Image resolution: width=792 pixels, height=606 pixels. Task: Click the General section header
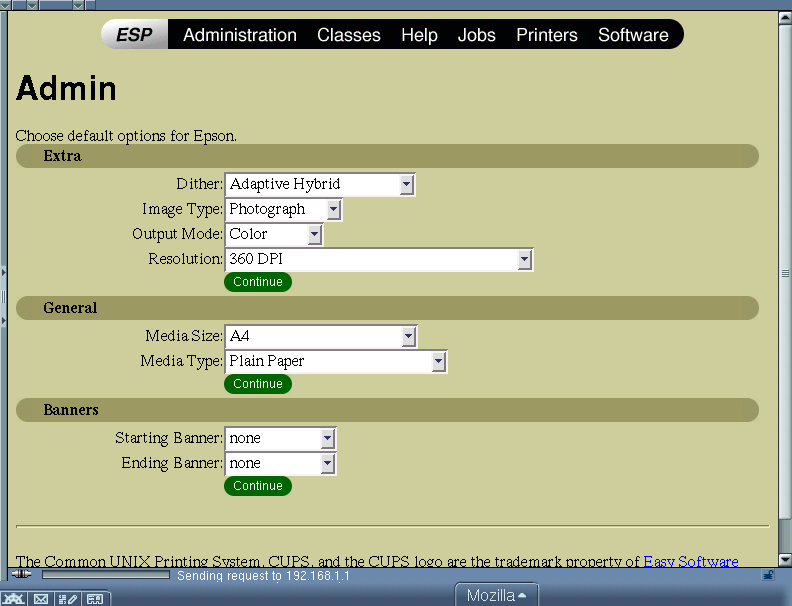click(x=387, y=308)
